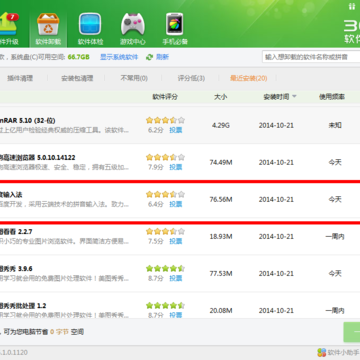Switch to the 最近安装(20) tab

click(x=248, y=78)
